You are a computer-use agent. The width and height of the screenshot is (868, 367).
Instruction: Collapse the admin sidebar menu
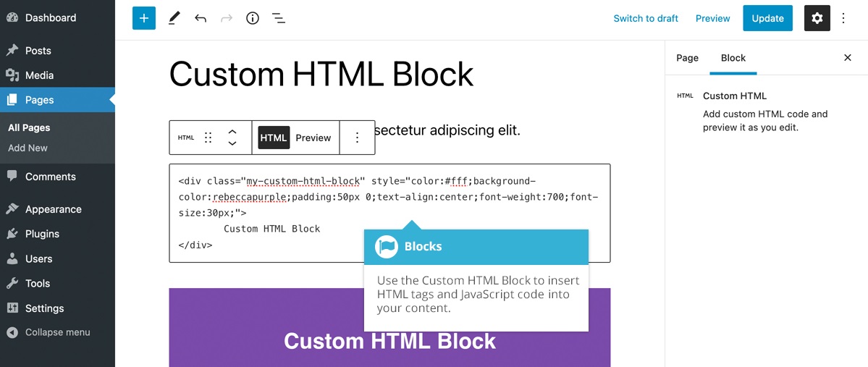[x=57, y=332]
